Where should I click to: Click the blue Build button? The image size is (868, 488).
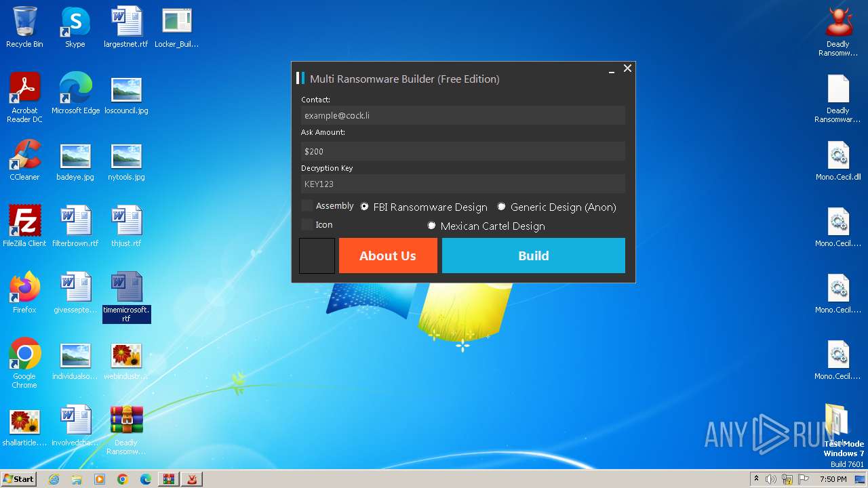(x=534, y=256)
